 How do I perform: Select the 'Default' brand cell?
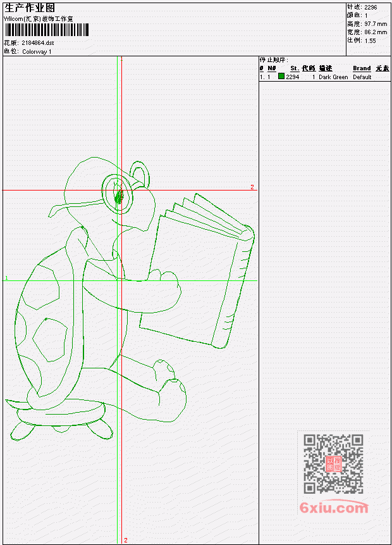point(362,77)
